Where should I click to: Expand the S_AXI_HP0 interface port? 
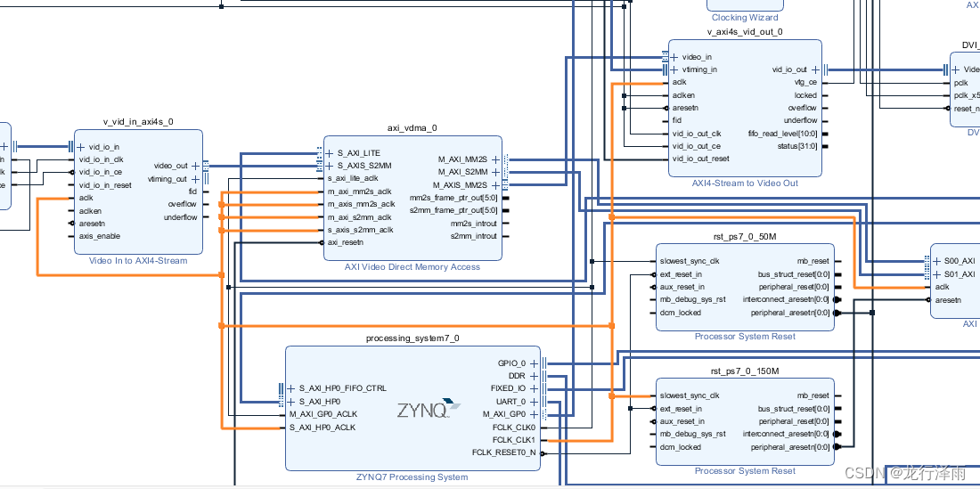tap(290, 402)
